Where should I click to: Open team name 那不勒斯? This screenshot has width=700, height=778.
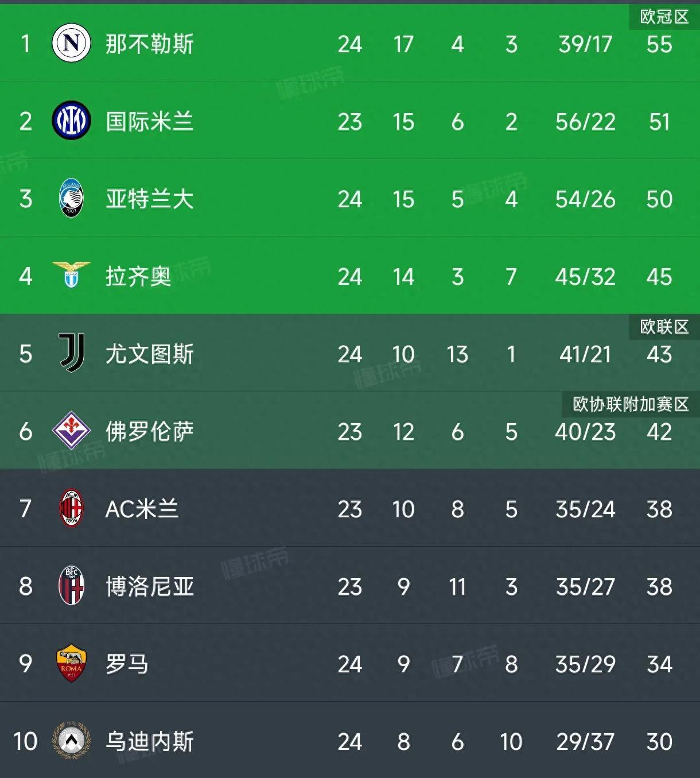[150, 44]
